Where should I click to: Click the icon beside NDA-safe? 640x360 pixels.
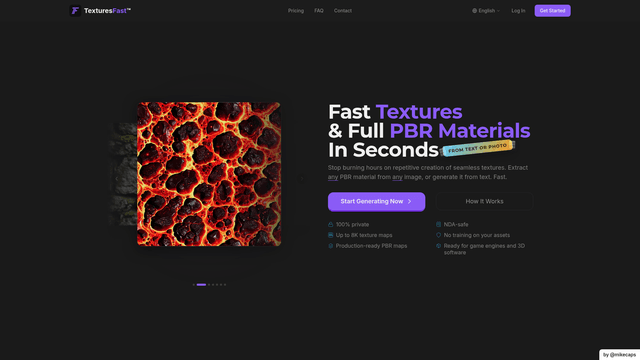click(x=438, y=224)
